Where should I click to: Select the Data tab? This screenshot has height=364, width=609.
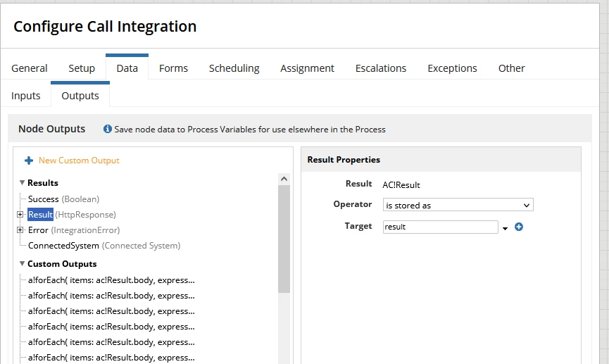pyautogui.click(x=127, y=68)
